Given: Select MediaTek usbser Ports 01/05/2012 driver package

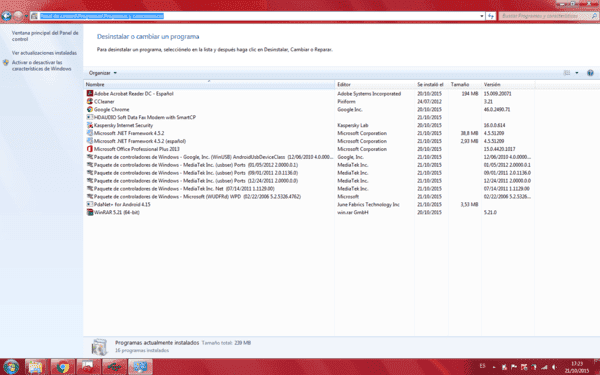Looking at the screenshot, I should [x=196, y=165].
